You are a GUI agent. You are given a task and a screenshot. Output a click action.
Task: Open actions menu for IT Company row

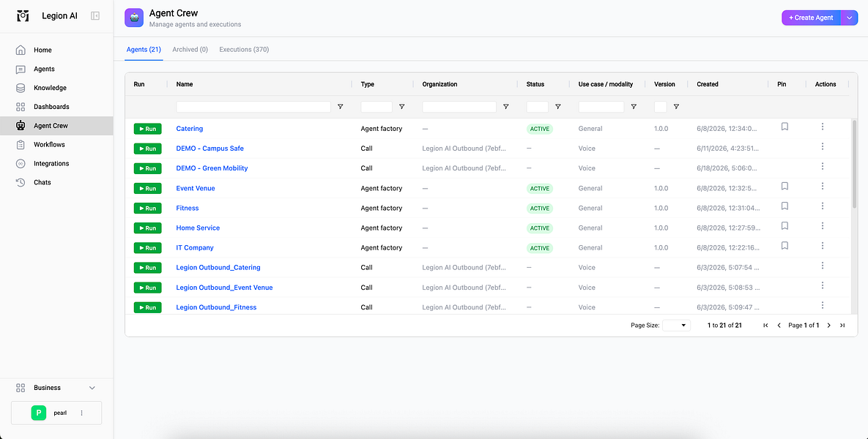click(x=823, y=246)
